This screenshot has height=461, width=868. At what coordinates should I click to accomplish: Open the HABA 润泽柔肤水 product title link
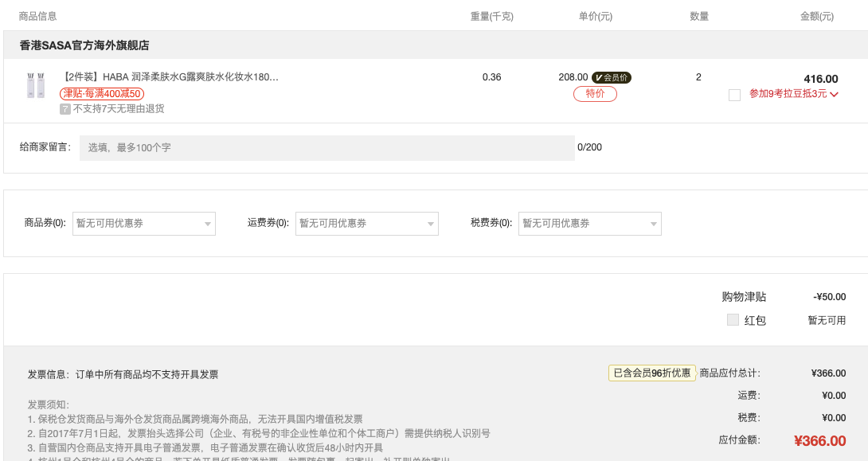point(170,77)
